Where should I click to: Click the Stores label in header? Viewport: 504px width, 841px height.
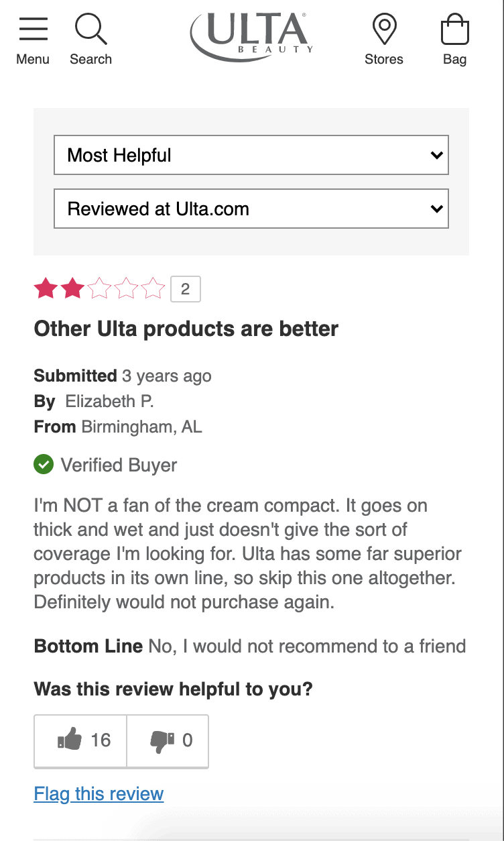(384, 59)
